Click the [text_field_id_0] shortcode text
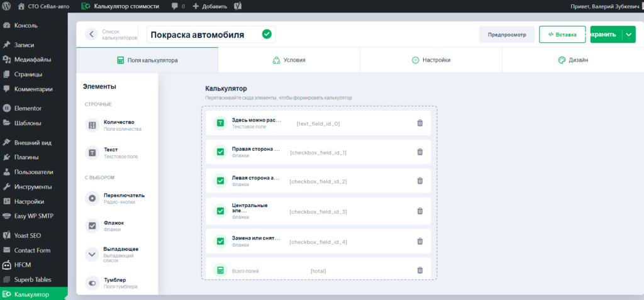Screen dimensions: 644x300 pos(318,123)
